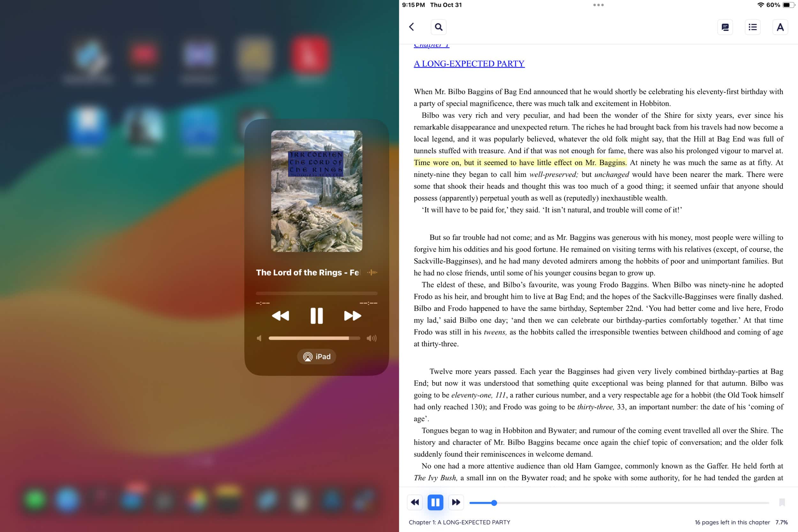Click the Now Playing volume slider
This screenshot has width=798, height=532.
tap(314, 338)
